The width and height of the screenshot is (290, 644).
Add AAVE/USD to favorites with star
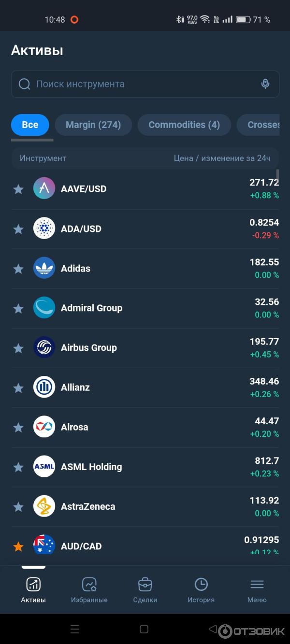18,189
